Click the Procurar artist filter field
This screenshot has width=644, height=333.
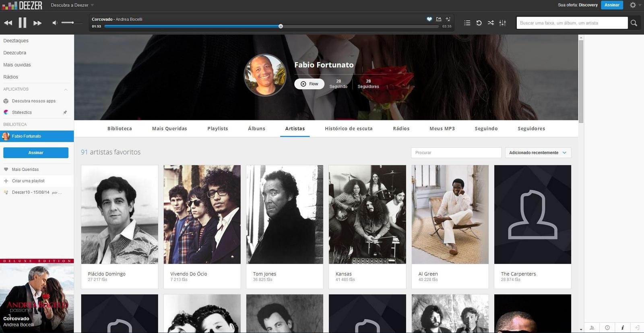point(456,153)
